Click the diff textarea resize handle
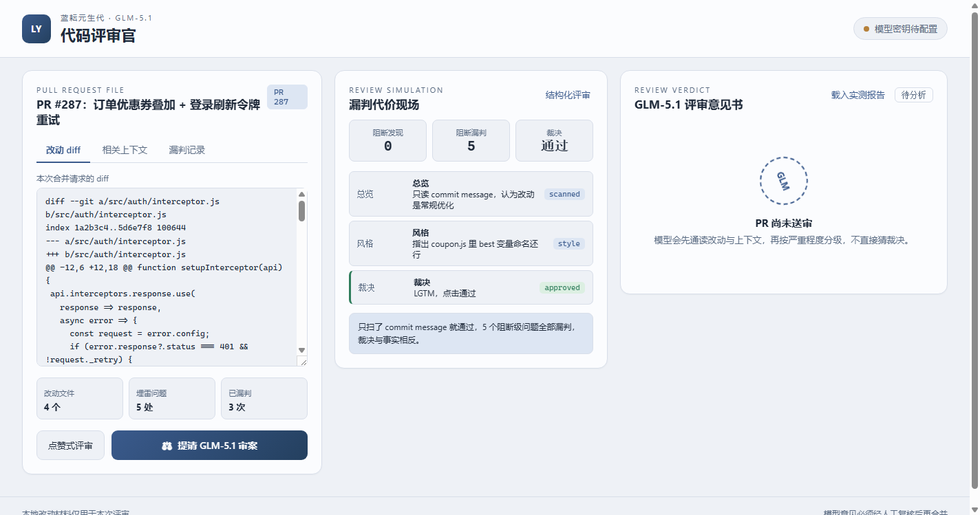Viewport: 980px width, 515px height. (302, 361)
